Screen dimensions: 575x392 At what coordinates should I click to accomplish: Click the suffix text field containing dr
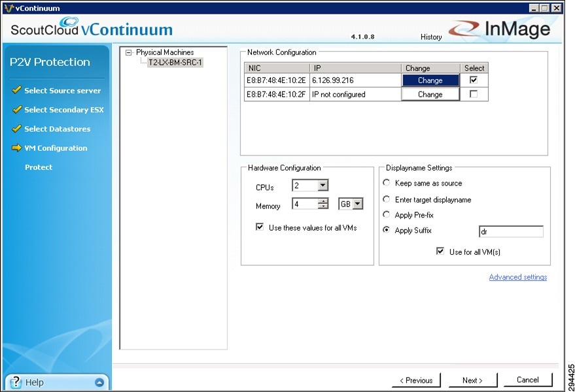click(x=511, y=231)
